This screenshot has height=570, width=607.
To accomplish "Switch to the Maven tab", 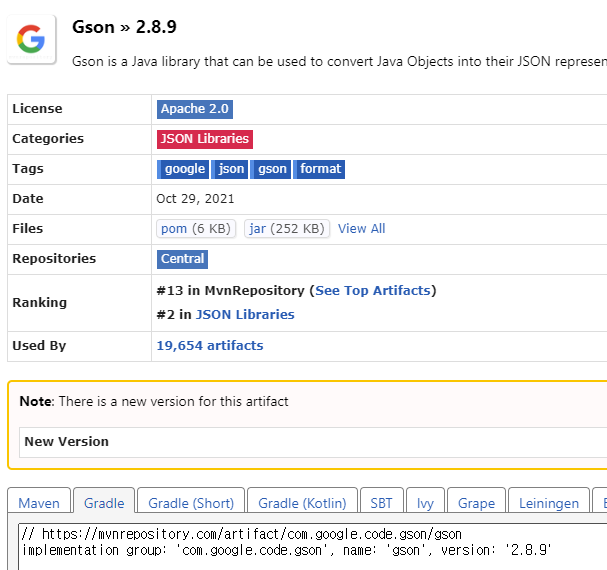I will (39, 502).
